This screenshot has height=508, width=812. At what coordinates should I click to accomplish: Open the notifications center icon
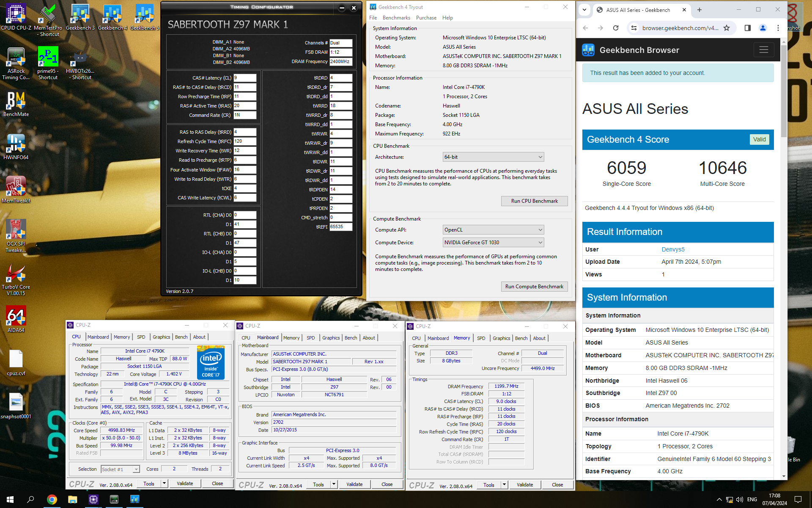[x=798, y=500]
